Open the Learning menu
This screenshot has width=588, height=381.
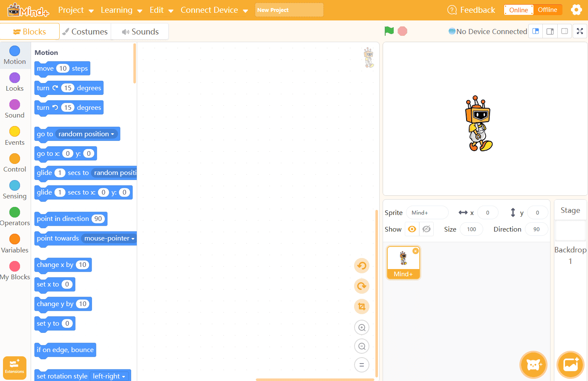click(121, 10)
